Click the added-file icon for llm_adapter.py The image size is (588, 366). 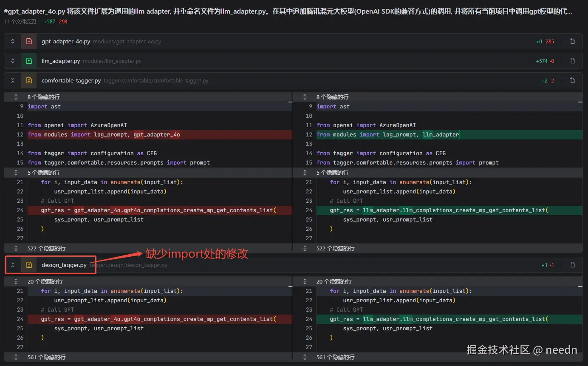tap(29, 61)
